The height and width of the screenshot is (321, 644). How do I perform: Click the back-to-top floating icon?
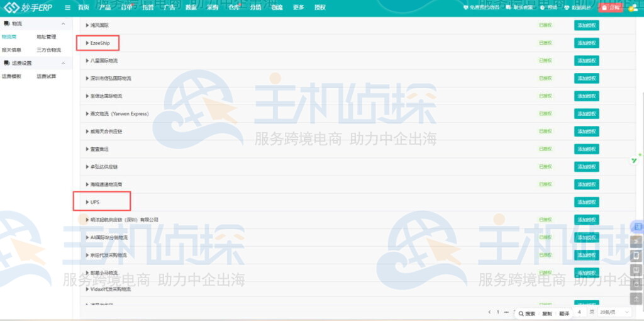coord(636,298)
